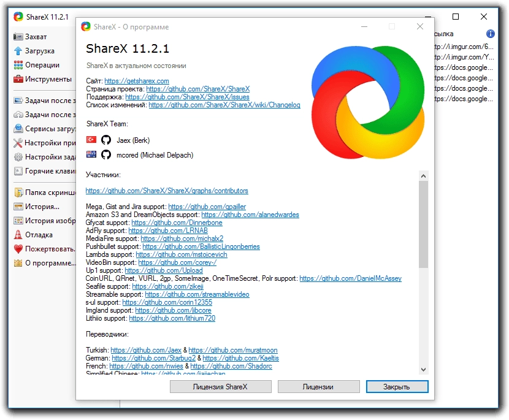Click the История... icon in sidebar
The image size is (509, 420).
tap(18, 207)
